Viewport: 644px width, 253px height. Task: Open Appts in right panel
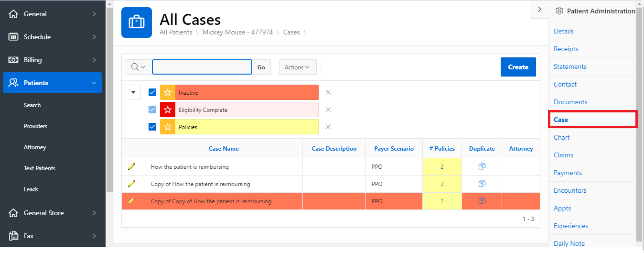click(x=562, y=208)
